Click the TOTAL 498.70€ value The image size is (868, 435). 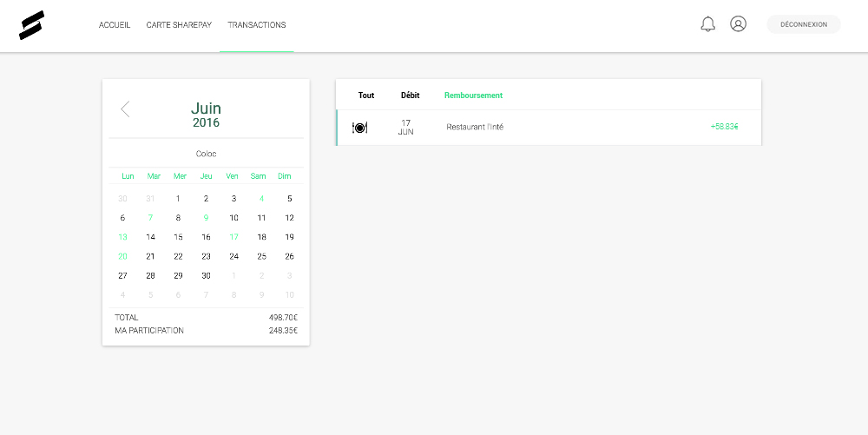coord(284,318)
